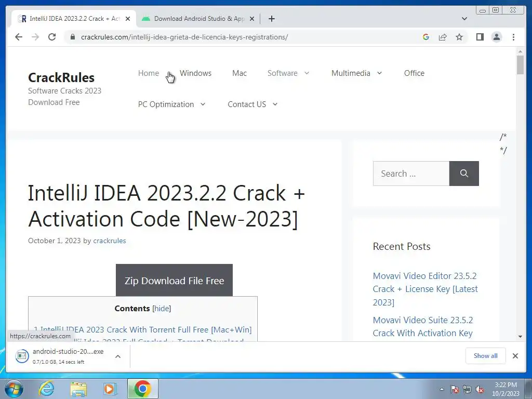Click the page scrollbar up arrow

tap(520, 51)
